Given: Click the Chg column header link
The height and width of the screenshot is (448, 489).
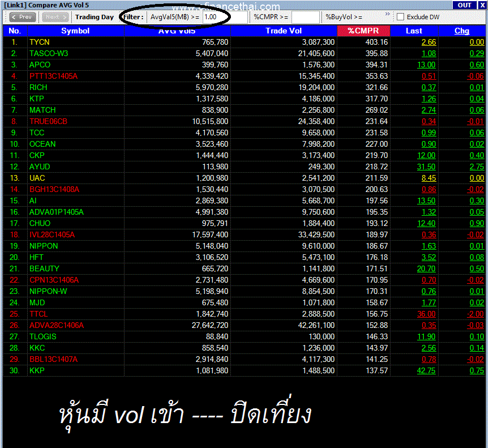Looking at the screenshot, I should [x=462, y=31].
